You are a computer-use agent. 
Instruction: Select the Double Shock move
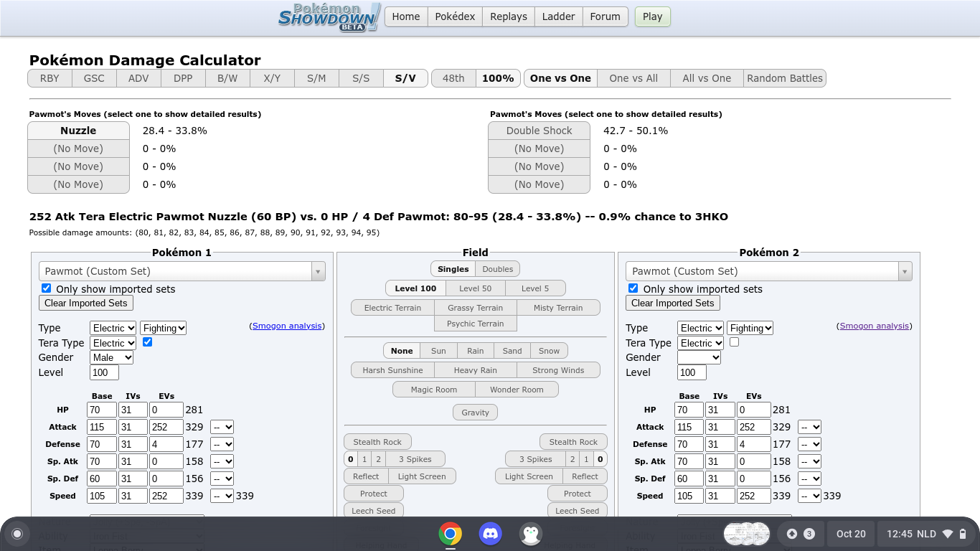[540, 131]
